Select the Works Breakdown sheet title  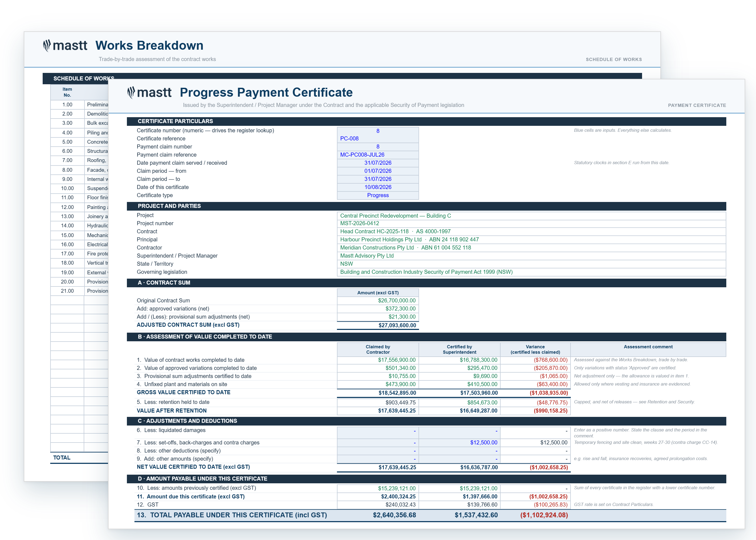coord(149,46)
